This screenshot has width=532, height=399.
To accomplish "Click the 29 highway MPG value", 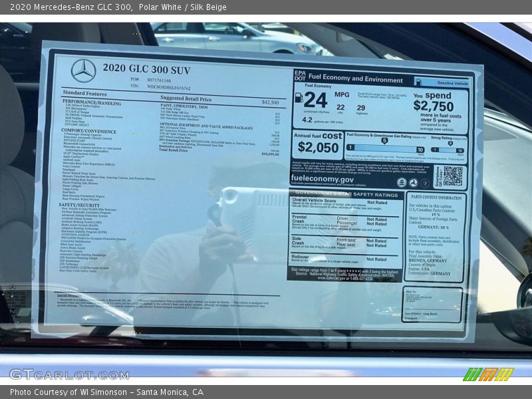I will [x=361, y=108].
